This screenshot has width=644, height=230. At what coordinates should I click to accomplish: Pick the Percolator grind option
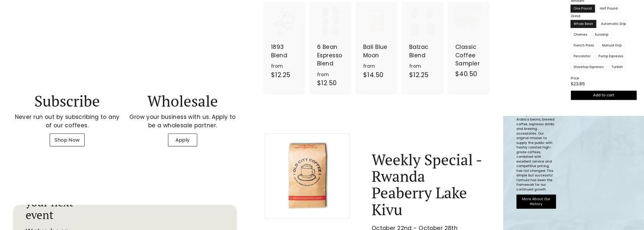pyautogui.click(x=582, y=56)
